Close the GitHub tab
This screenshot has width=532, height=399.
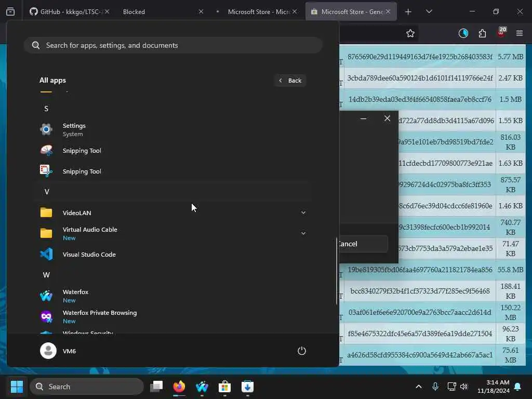coord(107,11)
